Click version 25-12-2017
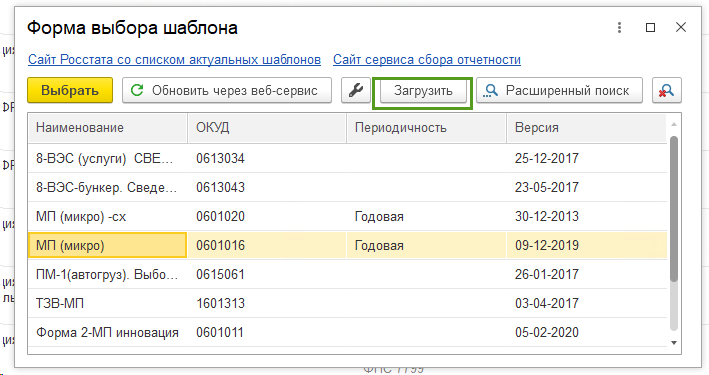709x375 pixels. pyautogui.click(x=547, y=158)
